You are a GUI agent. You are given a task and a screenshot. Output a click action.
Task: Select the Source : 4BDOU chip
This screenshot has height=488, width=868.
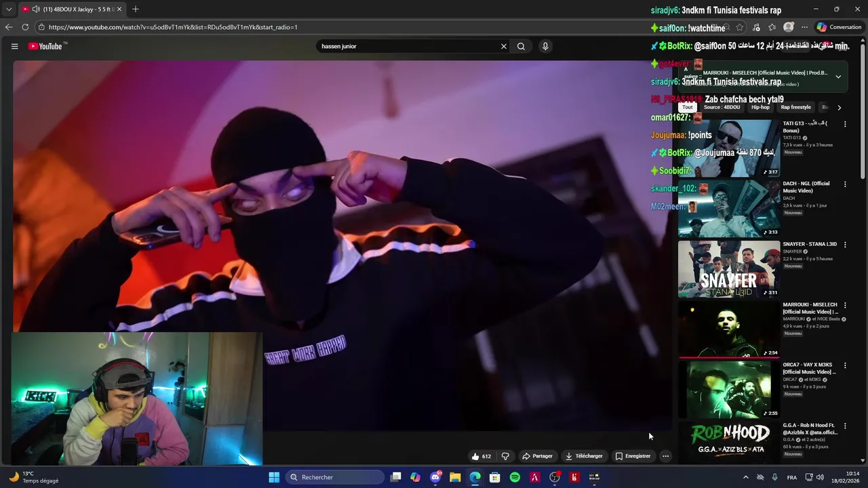coord(722,107)
